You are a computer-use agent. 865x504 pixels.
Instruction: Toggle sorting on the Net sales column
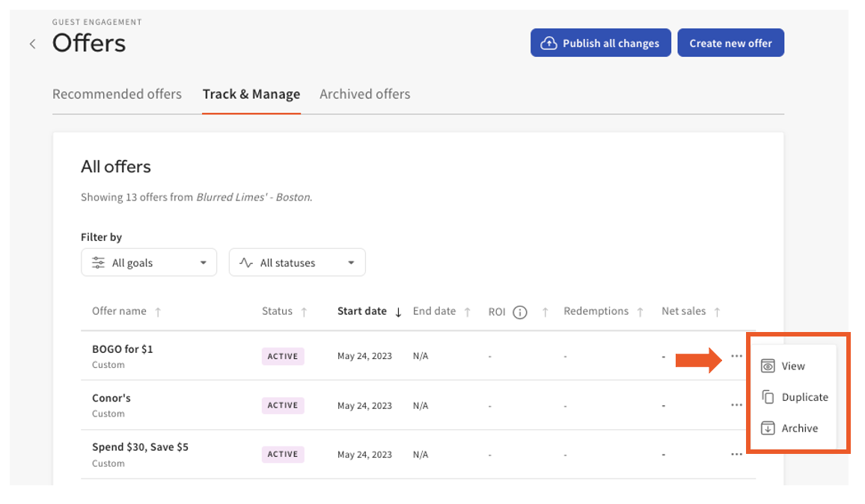click(x=718, y=311)
